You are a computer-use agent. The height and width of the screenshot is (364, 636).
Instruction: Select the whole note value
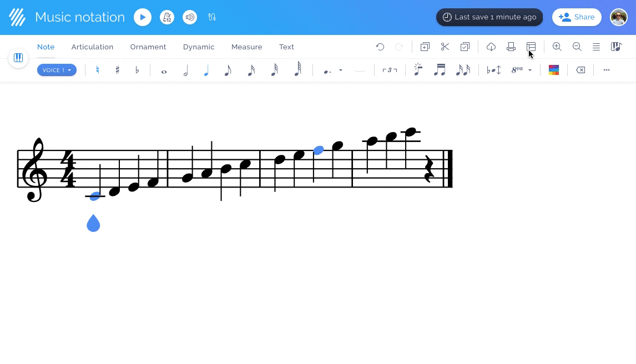164,70
